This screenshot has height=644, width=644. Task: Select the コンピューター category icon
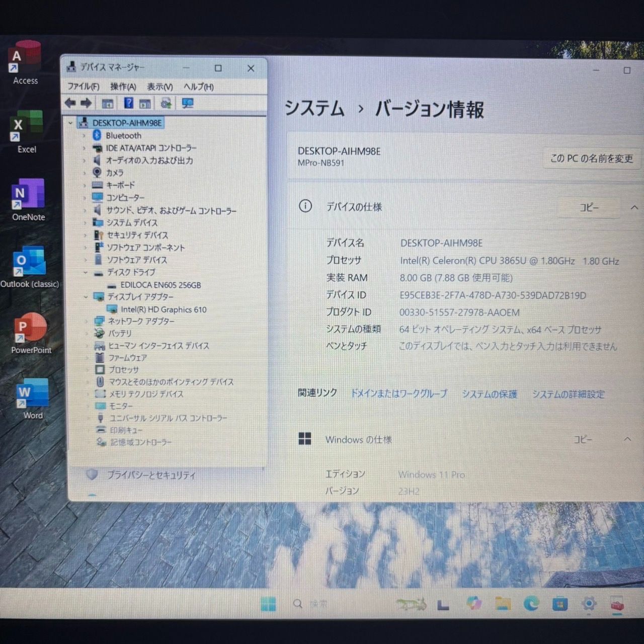(98, 197)
